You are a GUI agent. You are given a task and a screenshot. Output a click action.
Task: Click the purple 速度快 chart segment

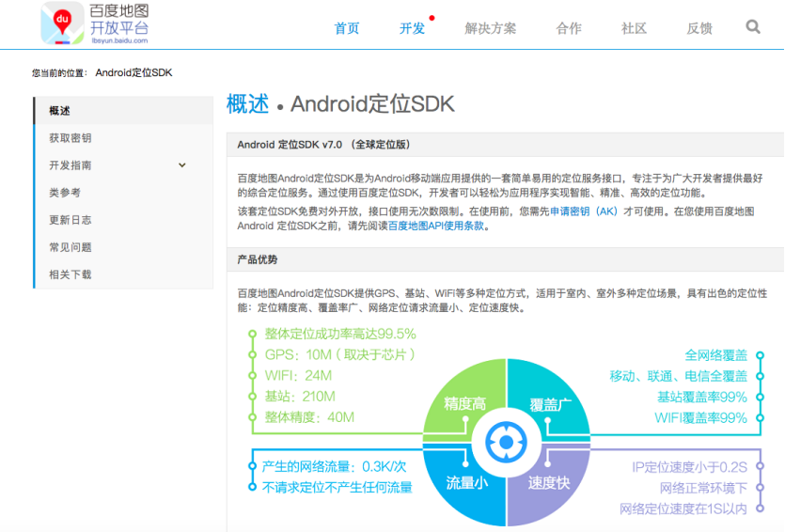click(x=549, y=482)
